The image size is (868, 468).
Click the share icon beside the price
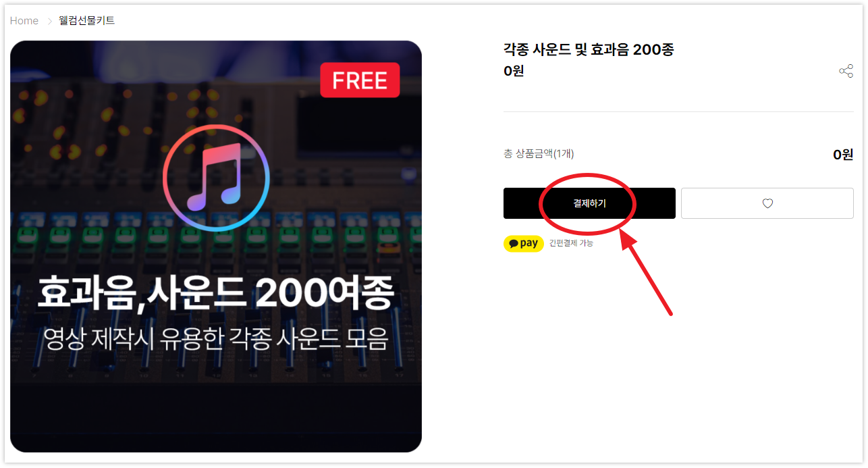(x=846, y=71)
